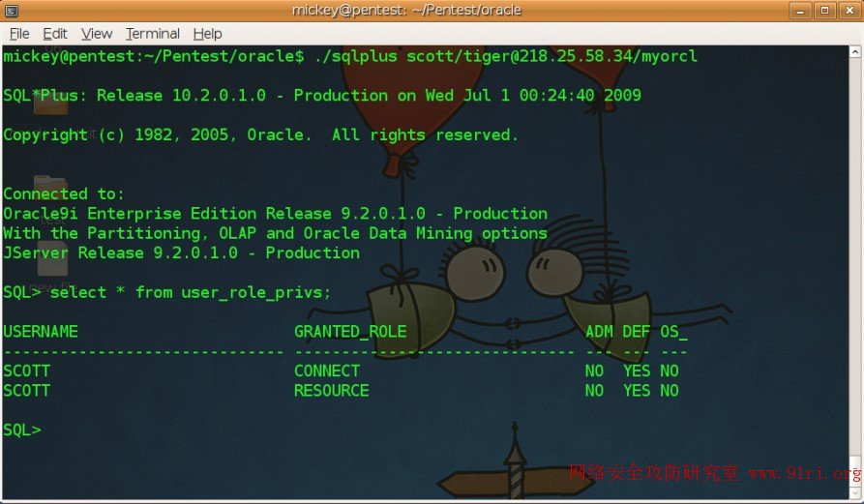Click the Partitioning, OLAP options line
This screenshot has height=504, width=864.
coord(276,233)
